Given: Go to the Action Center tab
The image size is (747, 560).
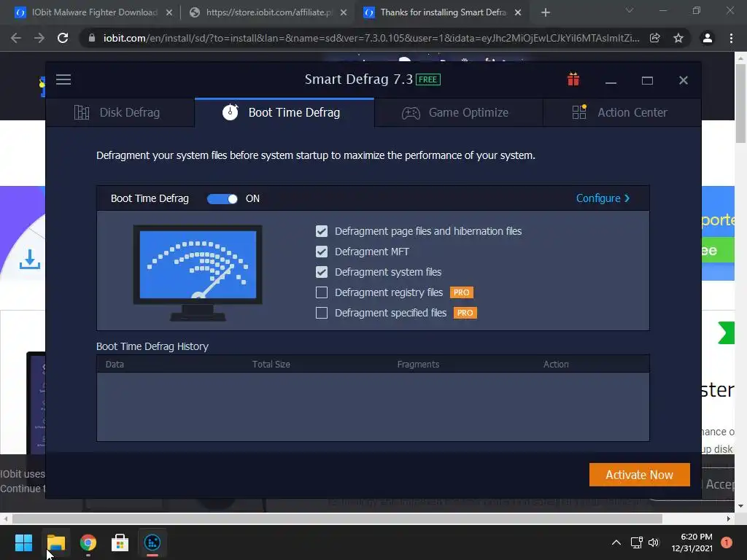Looking at the screenshot, I should coord(622,112).
